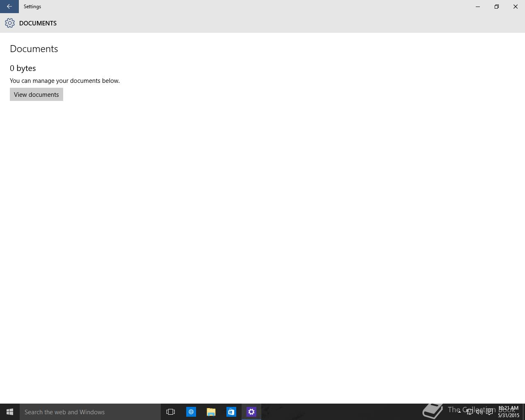Restore down the Settings window
525x420 pixels.
(x=497, y=7)
